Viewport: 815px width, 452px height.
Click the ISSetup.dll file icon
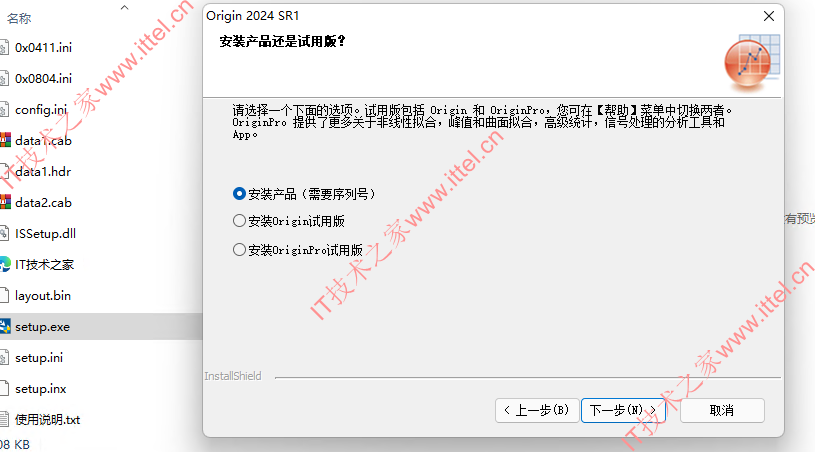pyautogui.click(x=4, y=234)
